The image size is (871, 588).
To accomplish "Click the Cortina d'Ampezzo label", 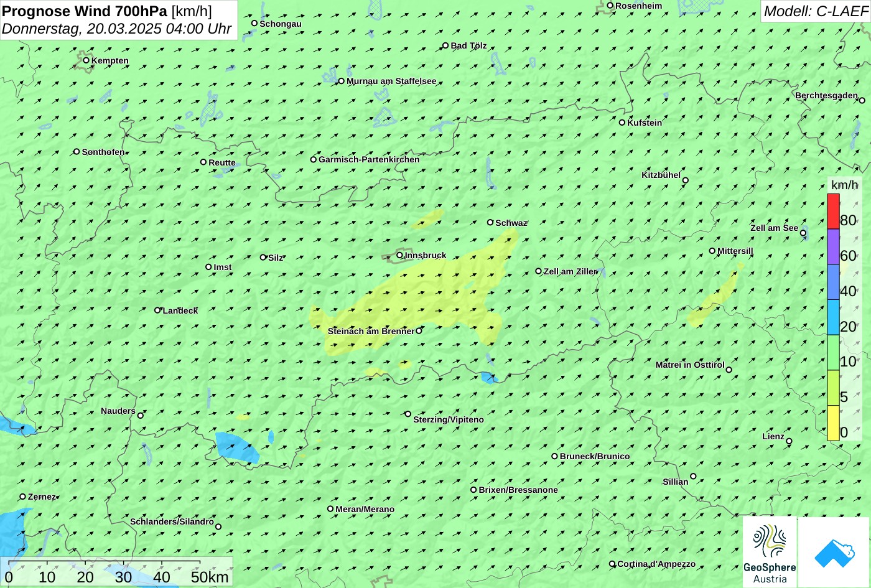I will pos(656,564).
